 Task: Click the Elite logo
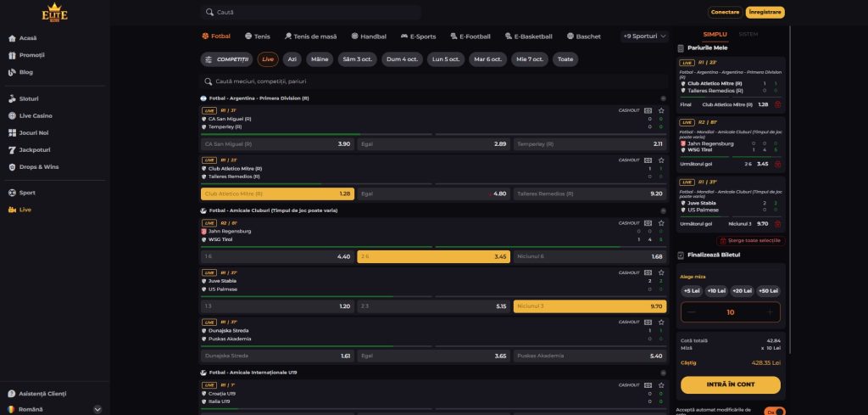(55, 14)
